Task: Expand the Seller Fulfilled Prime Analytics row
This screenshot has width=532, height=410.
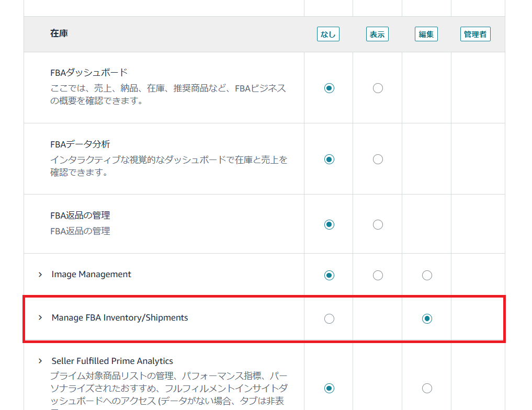Action: click(x=40, y=361)
